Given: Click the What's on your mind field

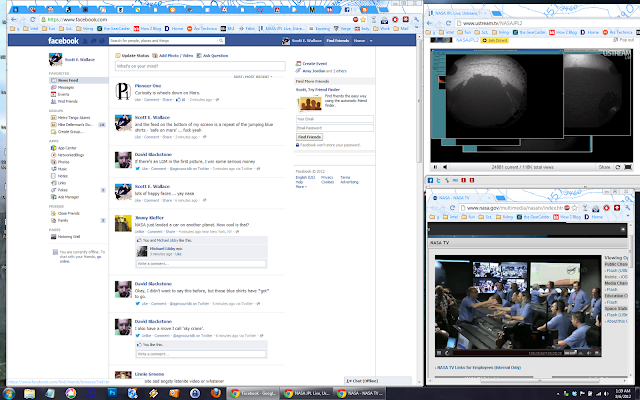Looking at the screenshot, I should (x=200, y=66).
